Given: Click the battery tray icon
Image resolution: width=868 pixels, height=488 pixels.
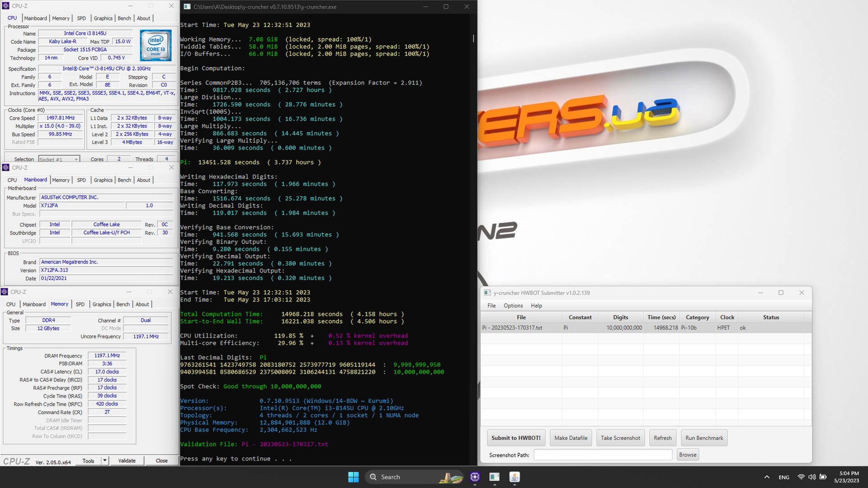Looking at the screenshot, I should point(823,477).
